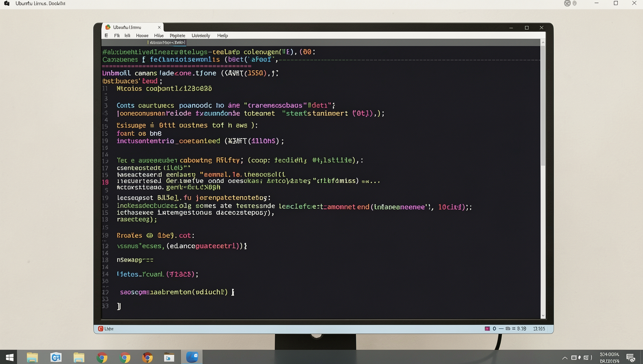Open the hamburger 'E' menu icon
The image size is (643, 364).
(x=106, y=35)
